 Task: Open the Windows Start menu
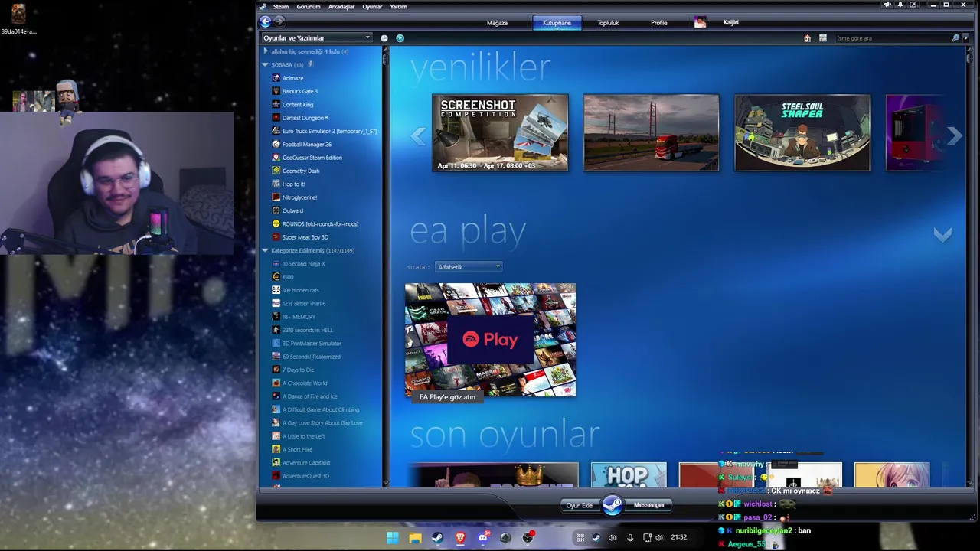tap(392, 537)
